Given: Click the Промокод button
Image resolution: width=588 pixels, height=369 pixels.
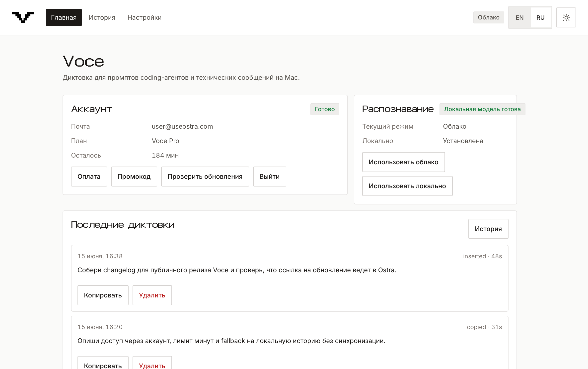Looking at the screenshot, I should [134, 177].
